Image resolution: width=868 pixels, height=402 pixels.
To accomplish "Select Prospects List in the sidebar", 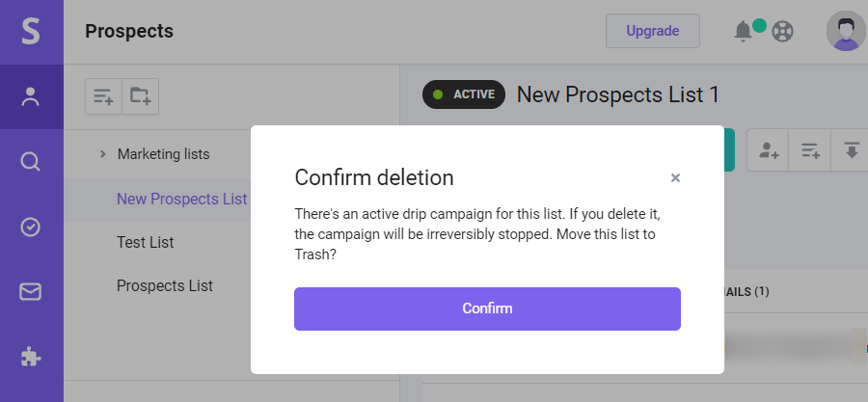I will (x=164, y=286).
